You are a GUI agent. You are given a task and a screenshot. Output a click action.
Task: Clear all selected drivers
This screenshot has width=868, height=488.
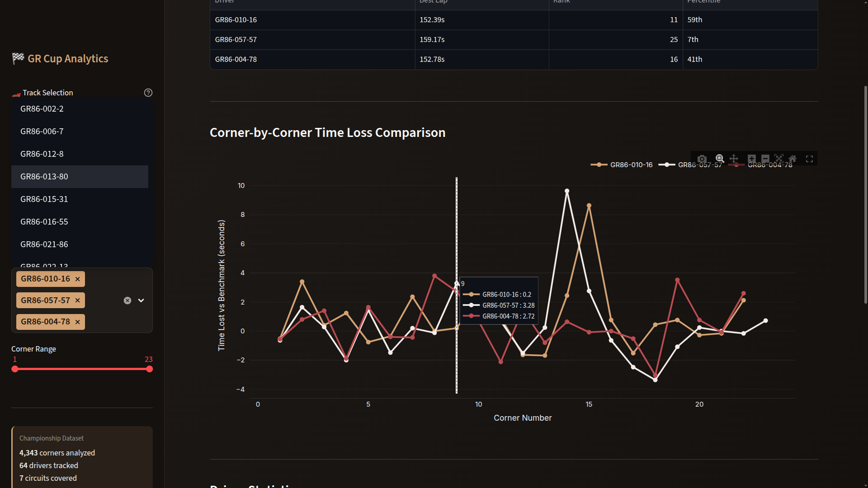(x=127, y=300)
